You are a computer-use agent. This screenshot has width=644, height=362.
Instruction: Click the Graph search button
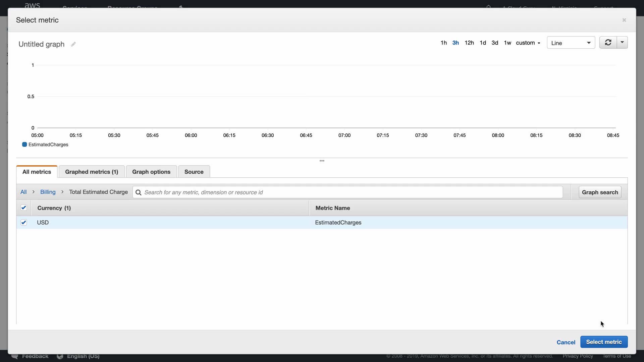click(600, 192)
